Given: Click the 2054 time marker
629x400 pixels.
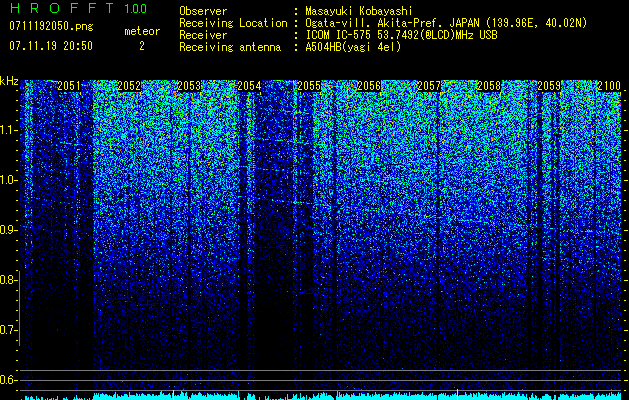Looking at the screenshot, I should [x=249, y=86].
